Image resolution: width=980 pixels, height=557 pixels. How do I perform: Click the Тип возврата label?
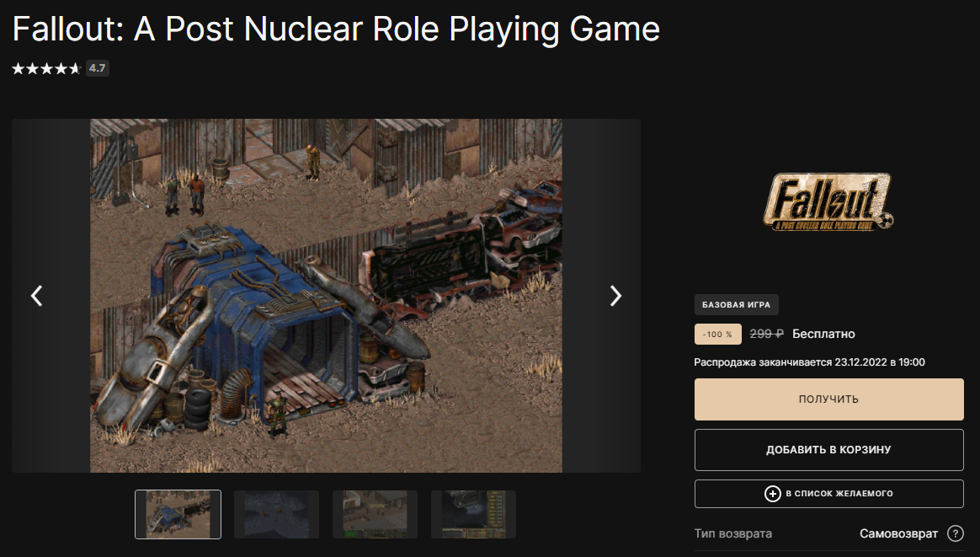click(733, 533)
